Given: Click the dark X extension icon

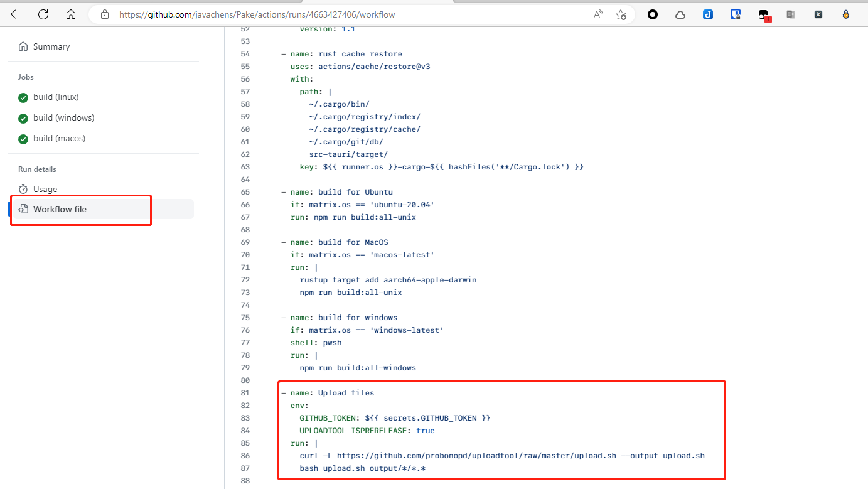Looking at the screenshot, I should (x=818, y=14).
